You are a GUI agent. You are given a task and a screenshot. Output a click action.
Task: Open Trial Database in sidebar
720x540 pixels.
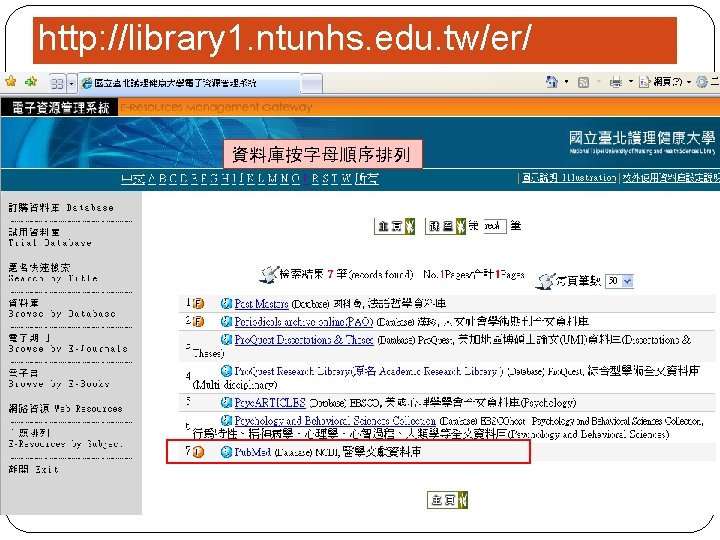[50, 237]
